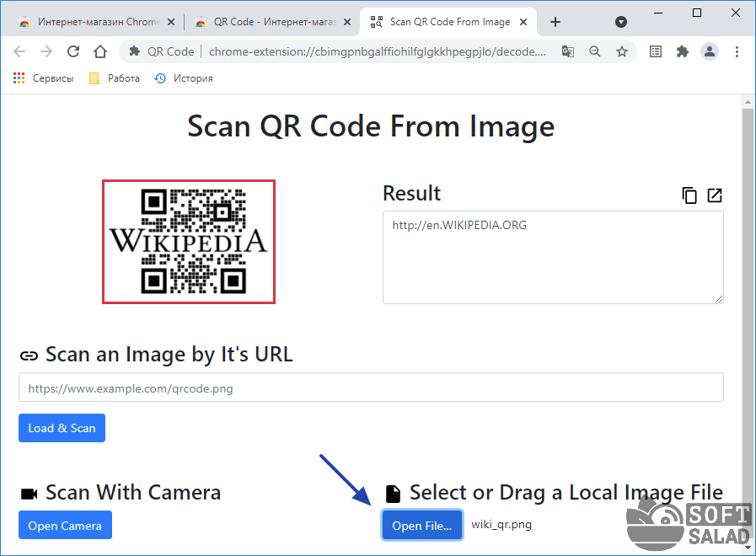This screenshot has height=556, width=756.
Task: Go to browser home page
Action: click(100, 51)
